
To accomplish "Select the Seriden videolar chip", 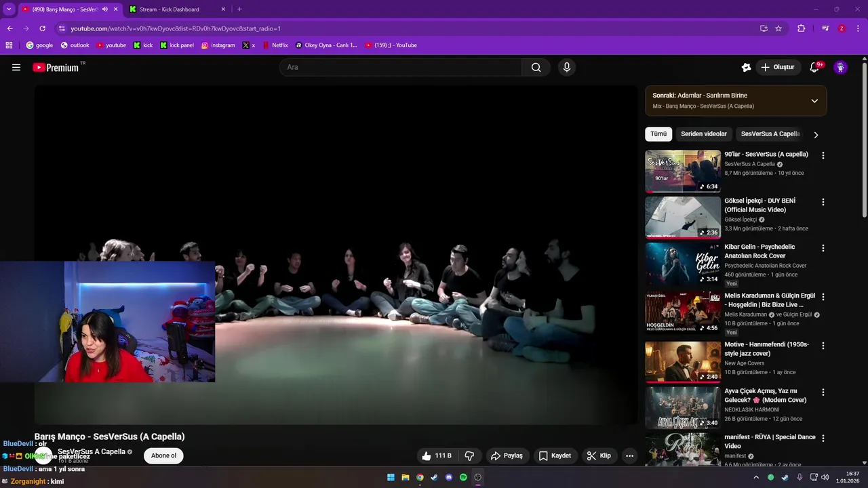I will tap(704, 134).
